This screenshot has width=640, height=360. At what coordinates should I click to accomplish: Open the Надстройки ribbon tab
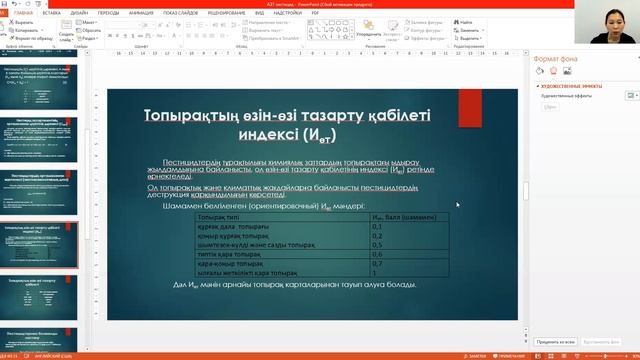288,13
